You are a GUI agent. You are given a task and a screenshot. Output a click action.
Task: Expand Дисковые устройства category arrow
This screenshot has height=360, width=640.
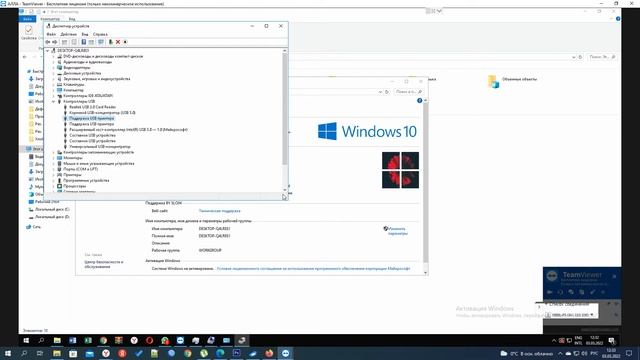point(53,73)
